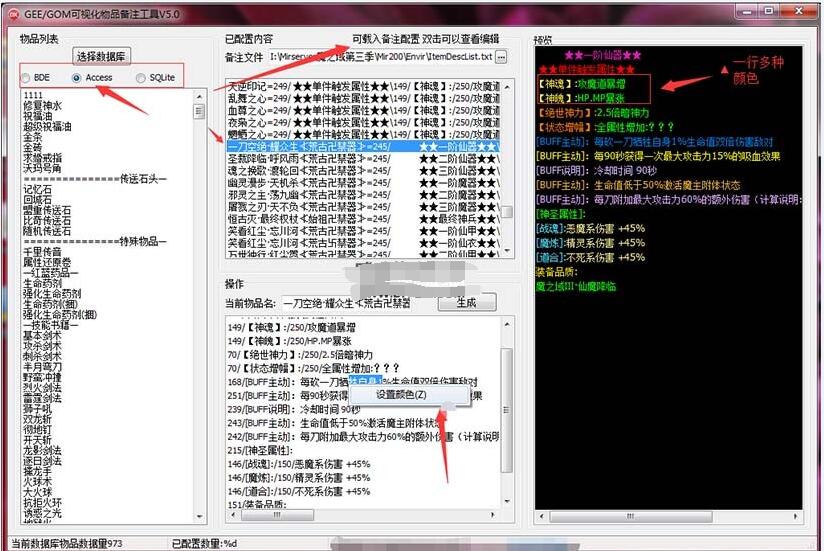Select the Access database option

[x=77, y=77]
